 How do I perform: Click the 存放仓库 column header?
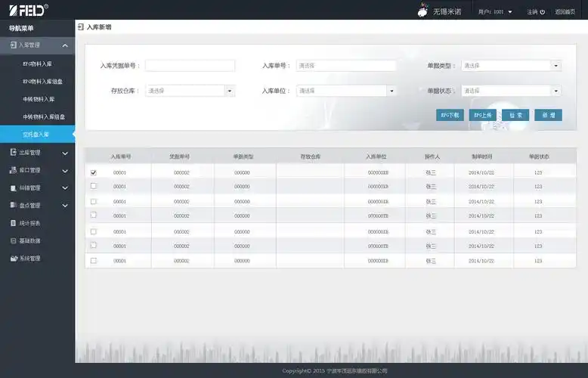[x=311, y=156]
